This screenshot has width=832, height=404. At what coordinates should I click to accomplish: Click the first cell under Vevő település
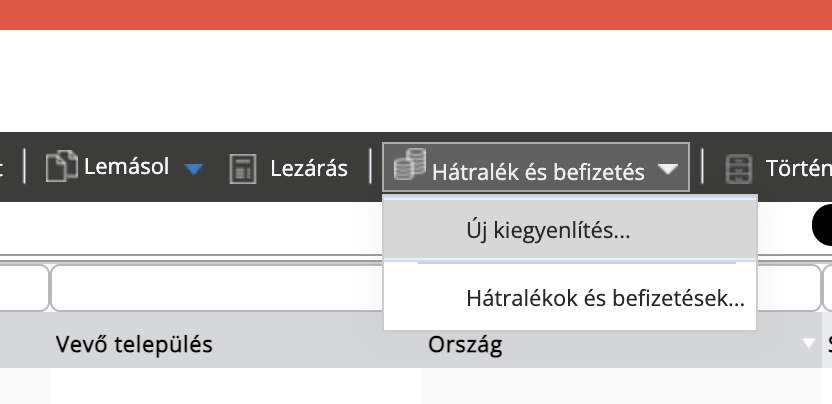(235, 387)
